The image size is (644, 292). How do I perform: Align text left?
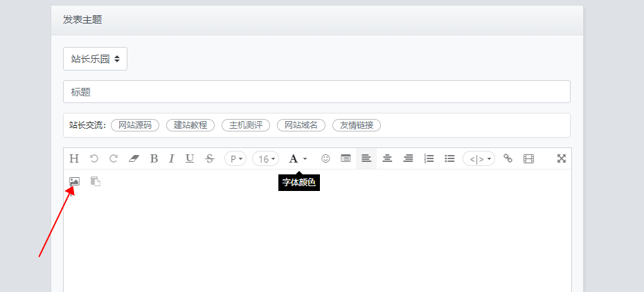click(366, 158)
